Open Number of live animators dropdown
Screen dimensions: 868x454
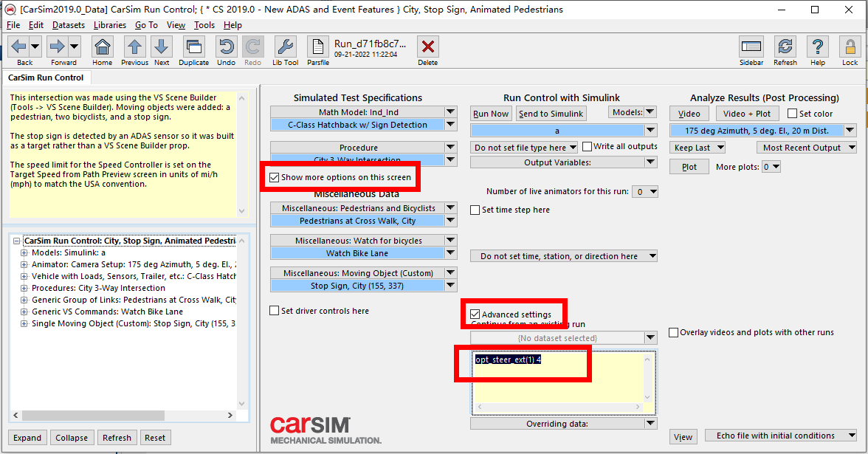click(x=645, y=192)
